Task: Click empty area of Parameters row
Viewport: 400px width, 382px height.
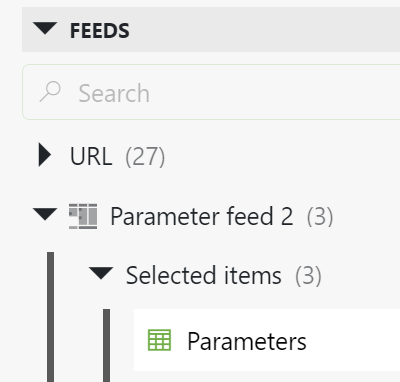Action: point(353,340)
